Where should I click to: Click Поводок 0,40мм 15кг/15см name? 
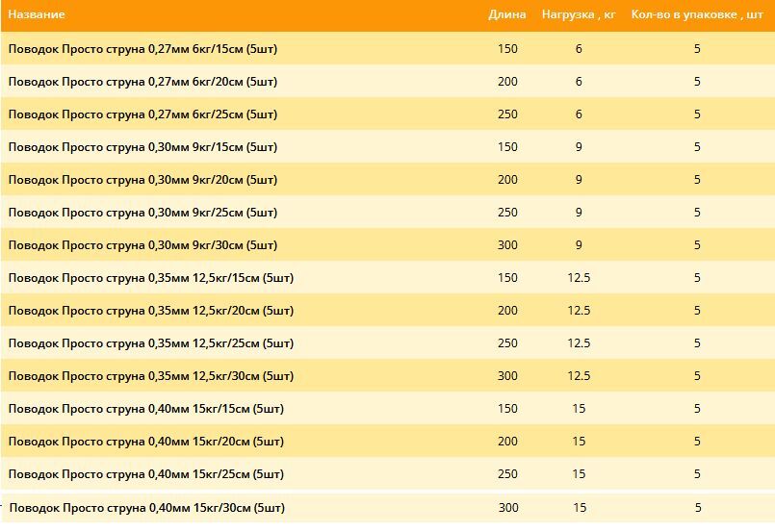click(x=146, y=408)
